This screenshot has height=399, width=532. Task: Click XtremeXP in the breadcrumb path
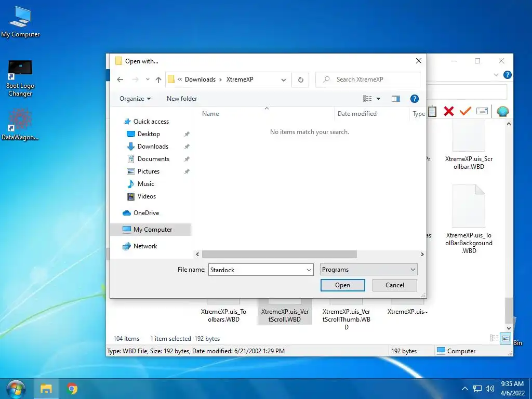tap(240, 79)
